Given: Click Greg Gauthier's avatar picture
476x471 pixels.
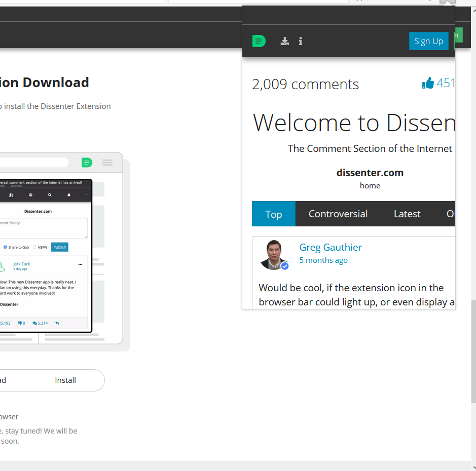Looking at the screenshot, I should [x=274, y=255].
